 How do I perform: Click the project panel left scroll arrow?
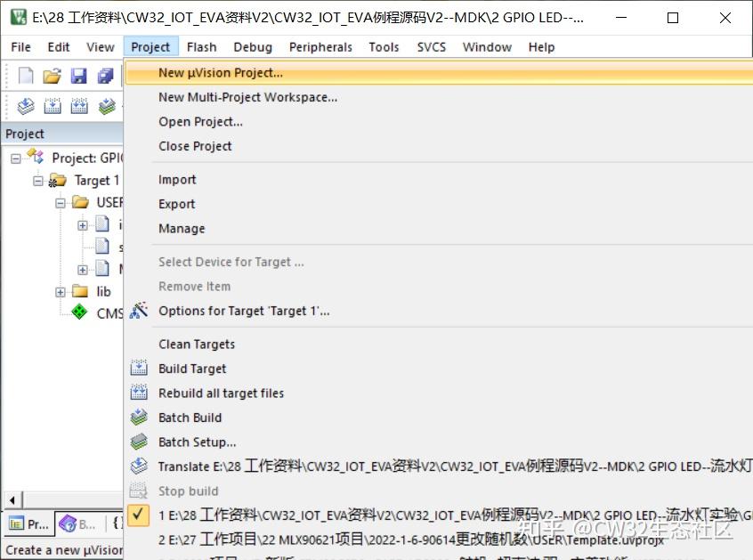coord(13,500)
